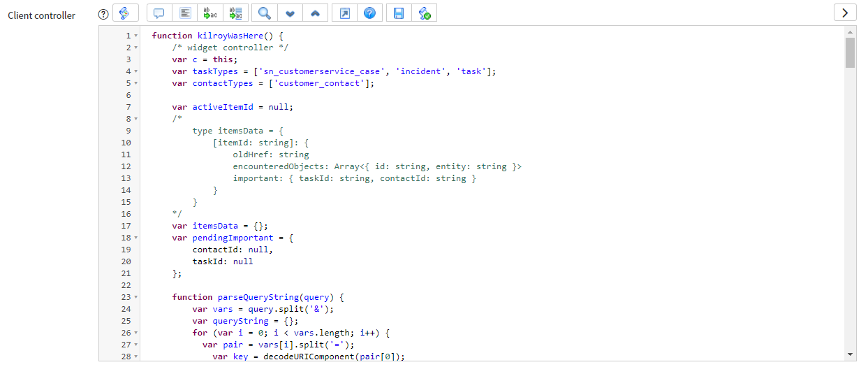Screen dimensions: 868x367
Task: Click the editor scrollbar down arrow
Action: pos(850,355)
